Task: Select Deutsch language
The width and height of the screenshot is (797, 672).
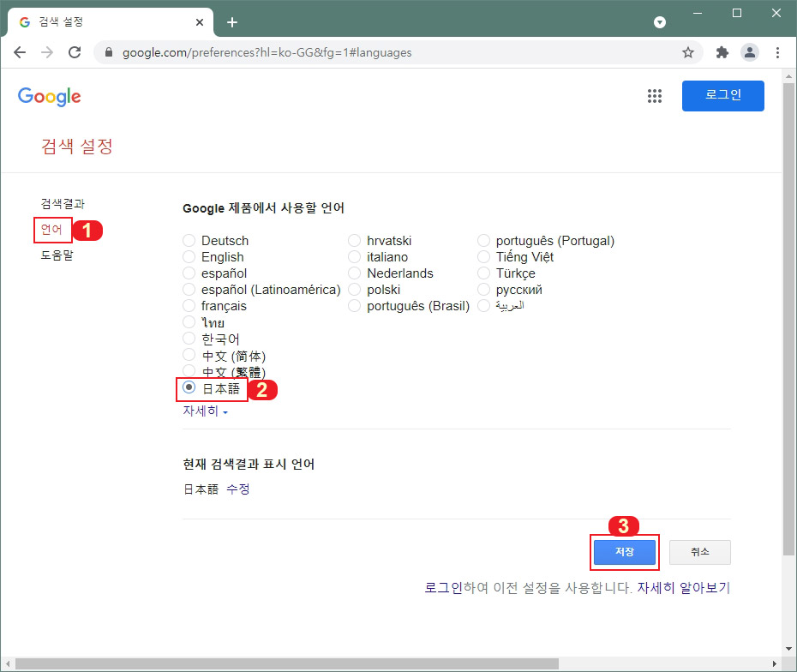Action: pyautogui.click(x=189, y=240)
